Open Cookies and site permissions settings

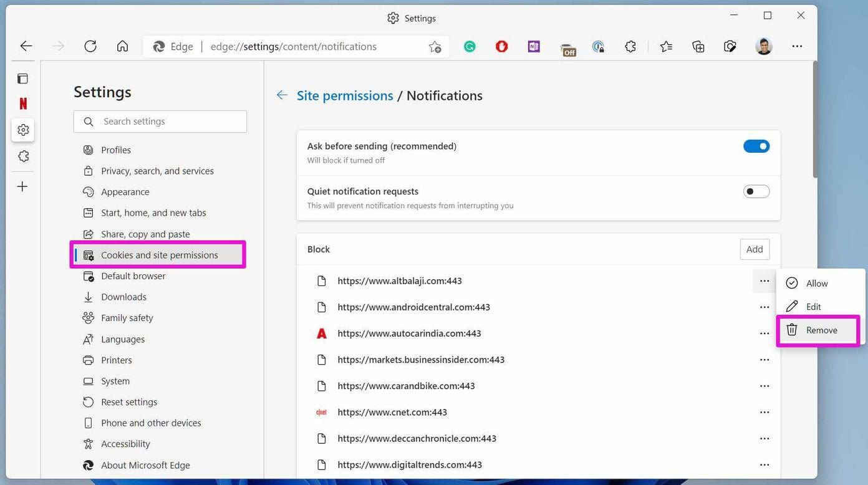coord(160,254)
